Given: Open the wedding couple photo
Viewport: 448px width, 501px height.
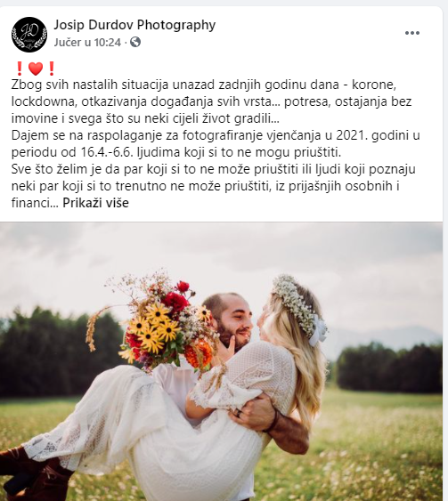Looking at the screenshot, I should point(221,361).
